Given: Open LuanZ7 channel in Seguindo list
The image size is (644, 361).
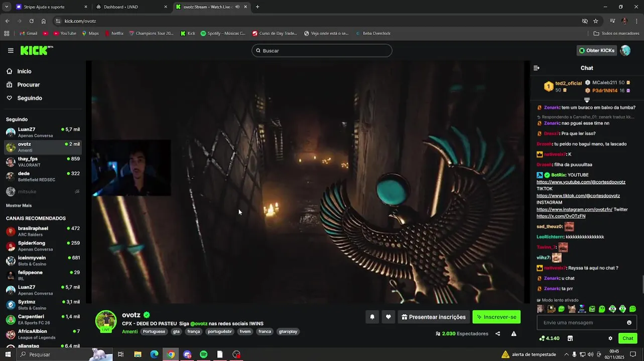Looking at the screenshot, I should pyautogui.click(x=43, y=132).
